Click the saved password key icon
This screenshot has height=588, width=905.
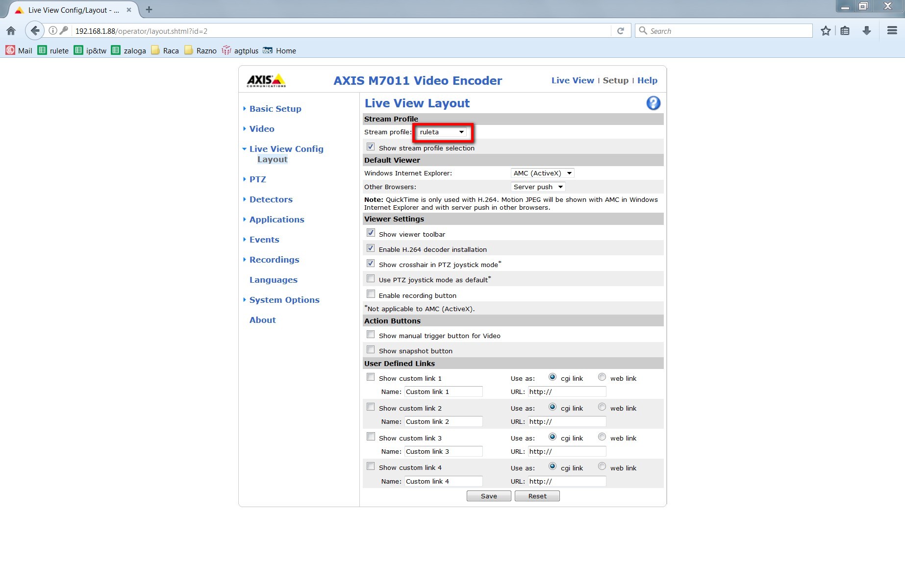(64, 31)
